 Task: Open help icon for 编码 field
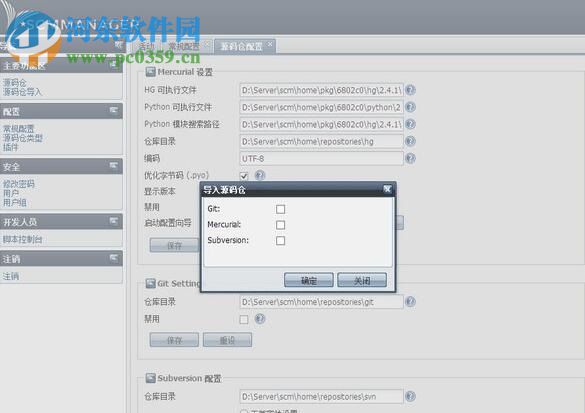tap(410, 158)
